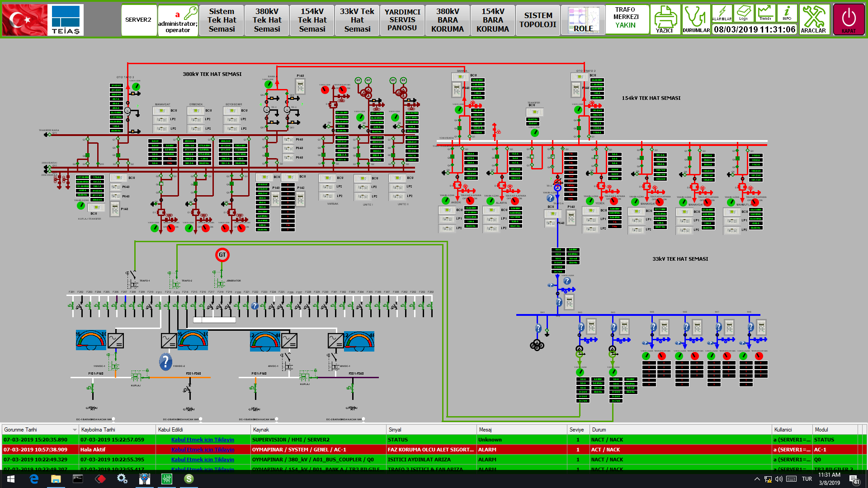Open Windows Start menu
The height and width of the screenshot is (488, 868).
[11, 479]
